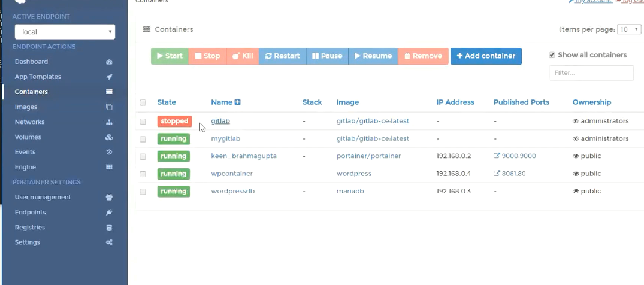Click the Remove button
The height and width of the screenshot is (285, 644).
(423, 56)
